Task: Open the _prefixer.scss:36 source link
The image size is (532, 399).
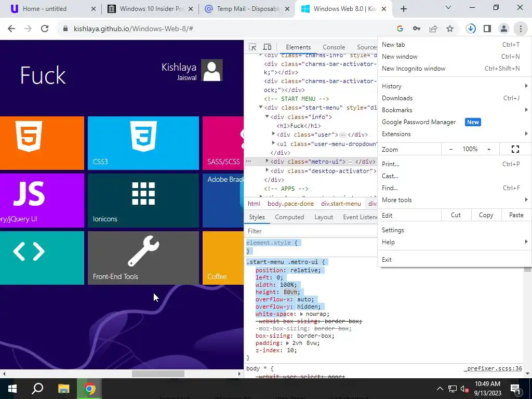Action: [493, 368]
